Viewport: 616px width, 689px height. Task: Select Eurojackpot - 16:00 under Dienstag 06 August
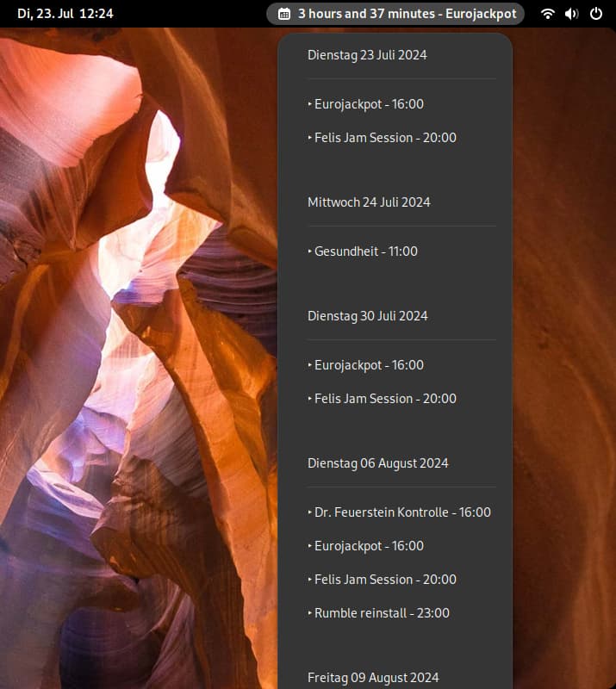click(x=366, y=546)
